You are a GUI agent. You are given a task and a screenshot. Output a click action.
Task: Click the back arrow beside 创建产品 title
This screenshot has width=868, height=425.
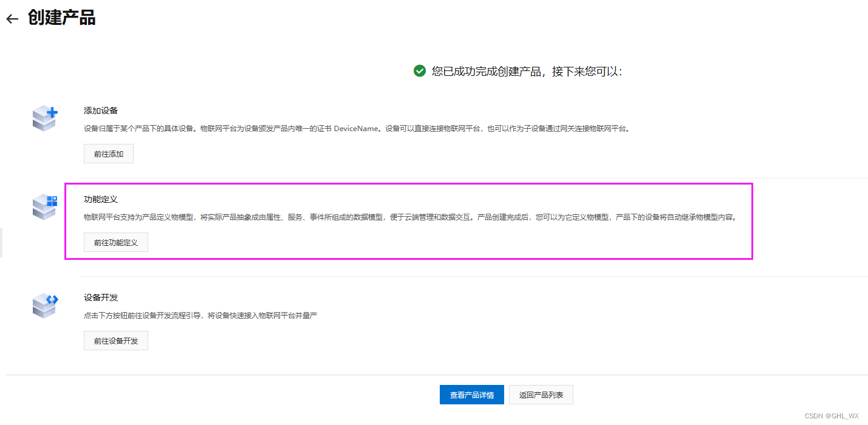[x=12, y=18]
